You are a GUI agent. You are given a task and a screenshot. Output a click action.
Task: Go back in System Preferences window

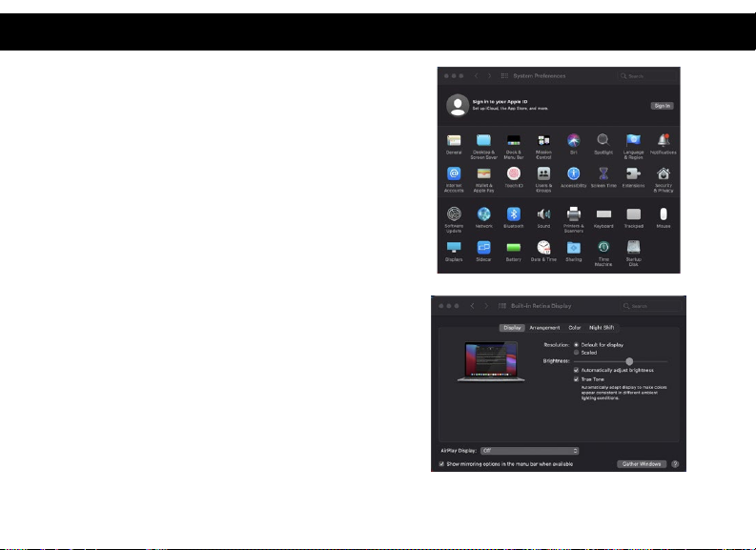[x=476, y=75]
